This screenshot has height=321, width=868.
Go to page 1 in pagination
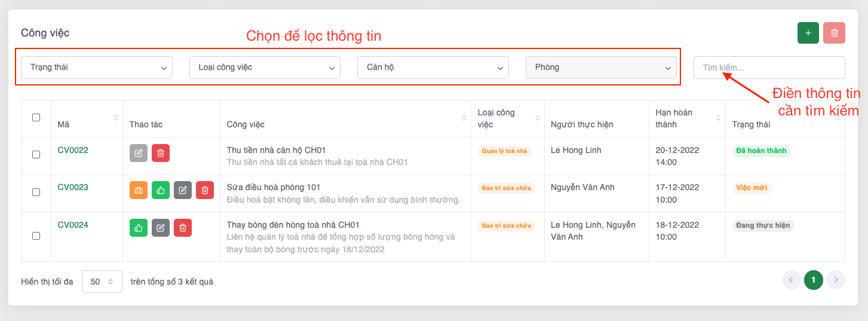point(813,280)
